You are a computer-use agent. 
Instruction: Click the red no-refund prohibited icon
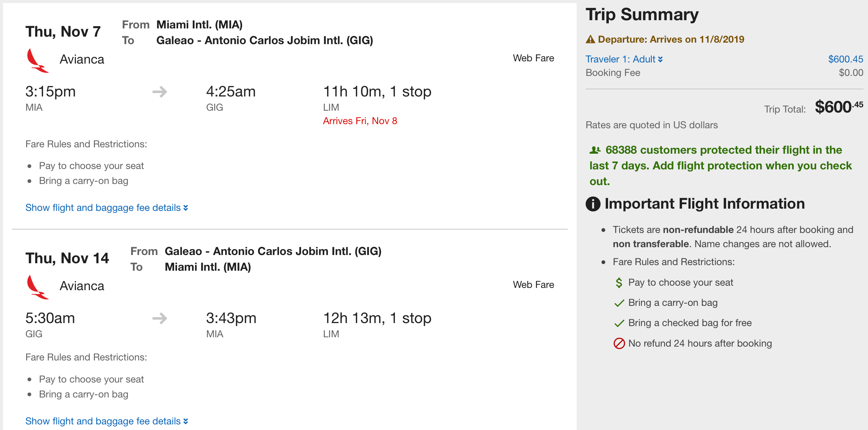coord(619,343)
